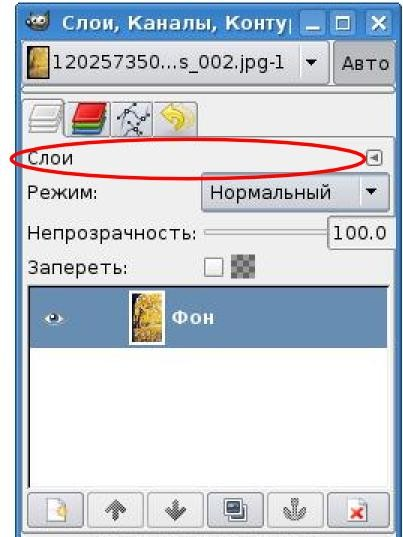The image size is (403, 537).
Task: Toggle the lock alpha channel checkerboard
Action: point(243,266)
